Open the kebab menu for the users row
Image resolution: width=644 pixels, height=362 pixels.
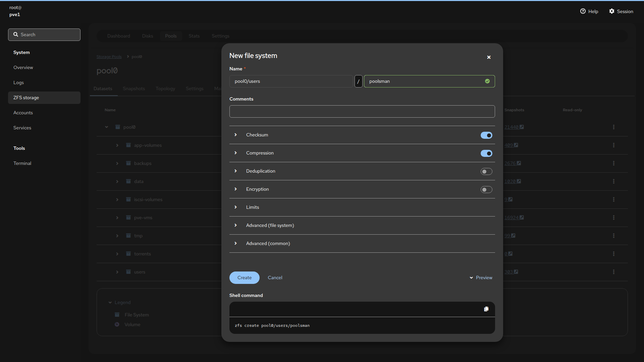point(613,272)
